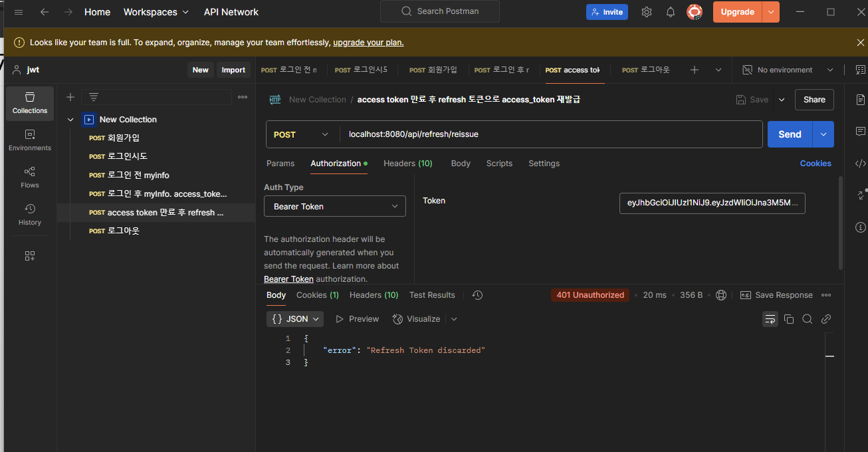Open the No environment selector

788,70
